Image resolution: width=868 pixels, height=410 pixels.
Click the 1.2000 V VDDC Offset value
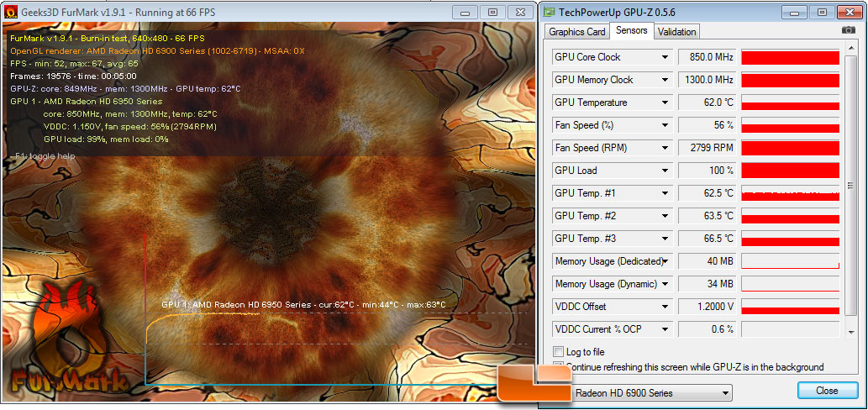pyautogui.click(x=707, y=307)
